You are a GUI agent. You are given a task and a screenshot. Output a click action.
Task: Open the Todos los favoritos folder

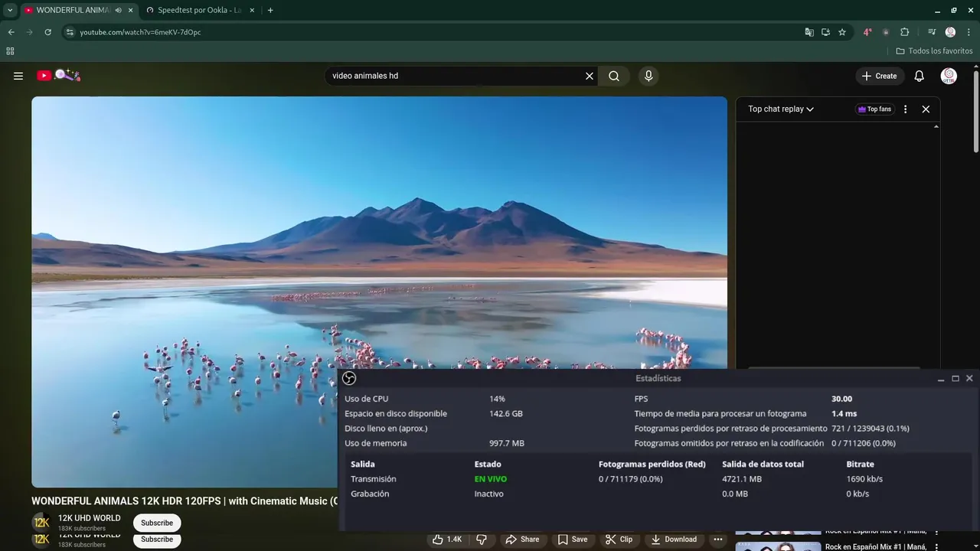[x=934, y=51]
